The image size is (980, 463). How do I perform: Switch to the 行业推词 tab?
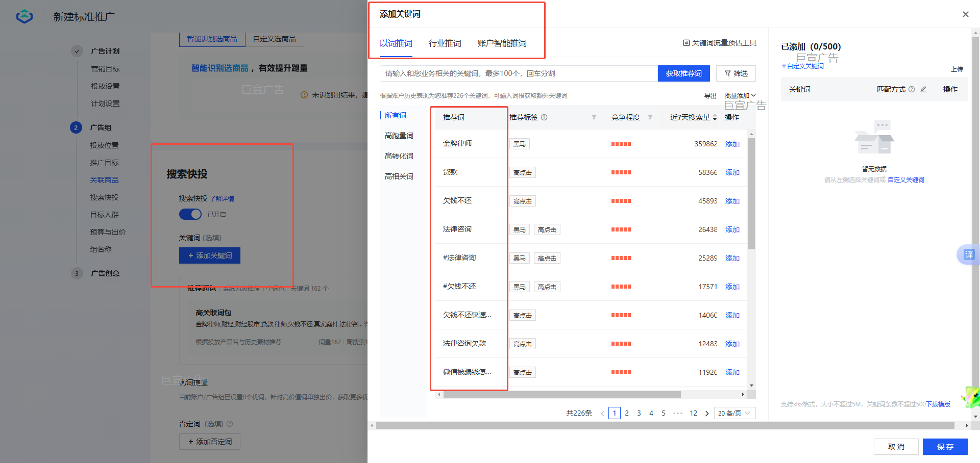445,43
